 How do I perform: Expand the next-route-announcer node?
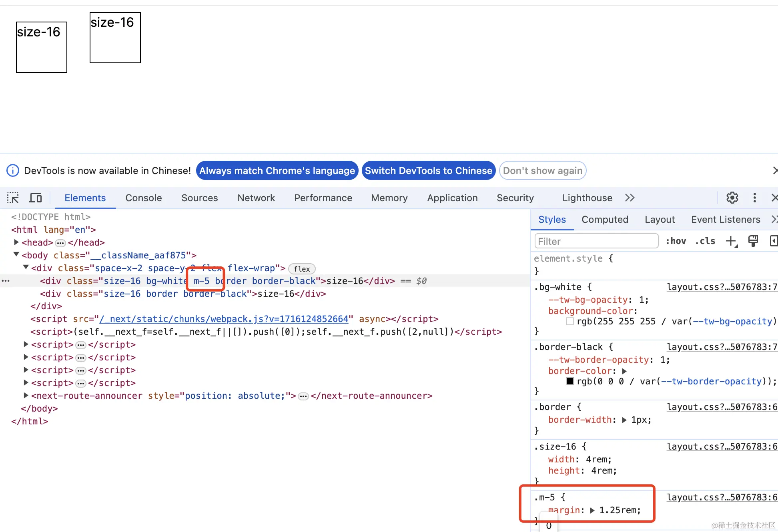coord(26,396)
